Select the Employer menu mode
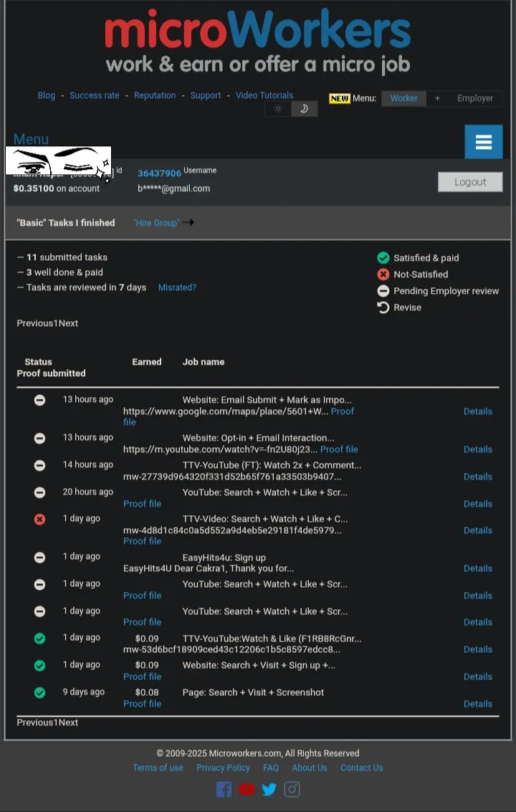This screenshot has height=812, width=516. [475, 98]
